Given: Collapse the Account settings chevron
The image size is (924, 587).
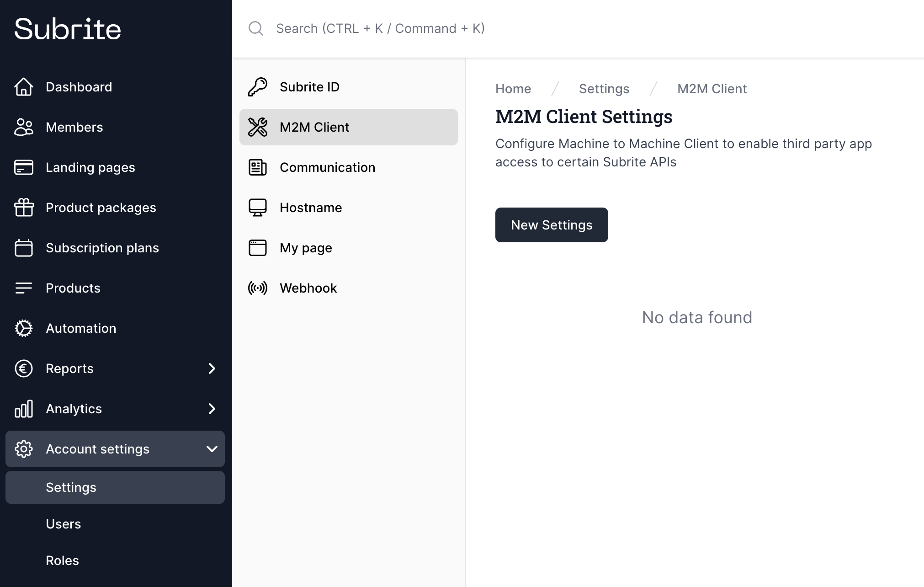Looking at the screenshot, I should [212, 449].
